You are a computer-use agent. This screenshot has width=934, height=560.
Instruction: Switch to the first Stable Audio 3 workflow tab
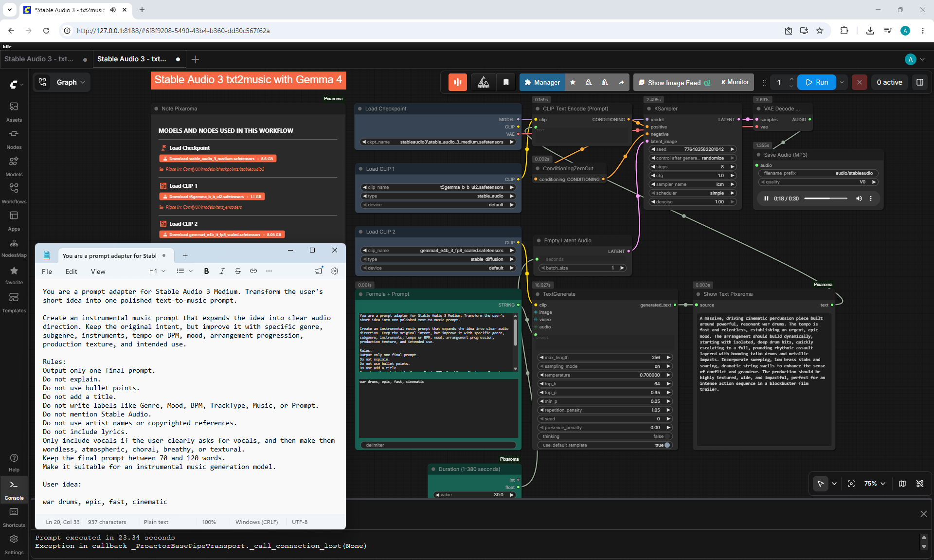45,59
